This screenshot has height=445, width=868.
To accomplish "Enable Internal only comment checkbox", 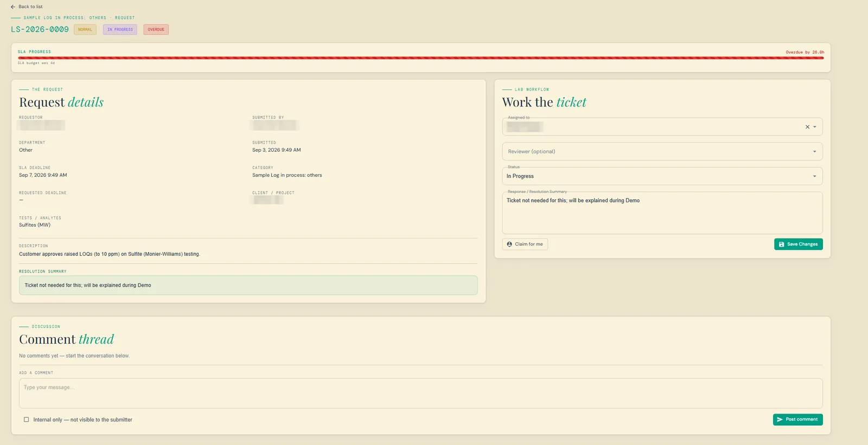I will 26,420.
